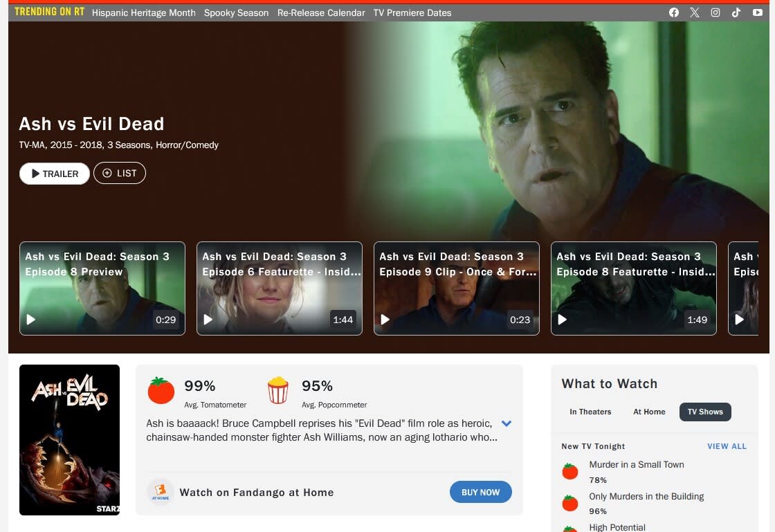Click the What to Watch heading
The width and height of the screenshot is (775, 532).
pos(610,383)
